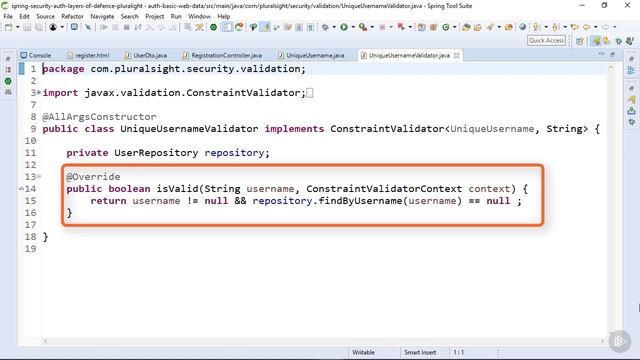
Task: Expand the folded imports at line 3
Action: tap(39, 93)
